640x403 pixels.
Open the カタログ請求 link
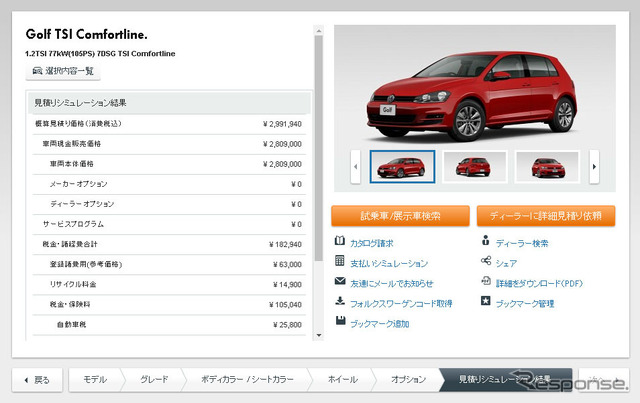[x=371, y=243]
